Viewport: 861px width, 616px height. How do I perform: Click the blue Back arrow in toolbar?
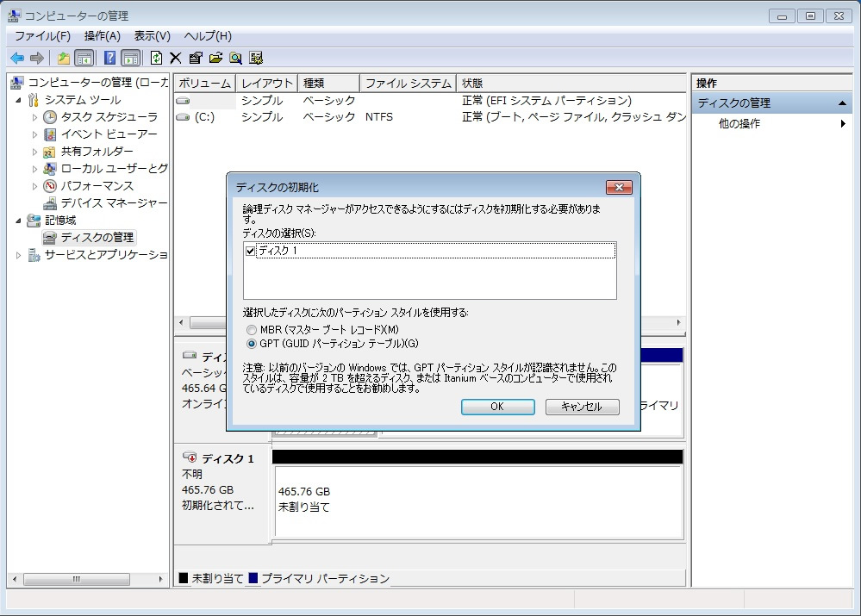coord(17,58)
